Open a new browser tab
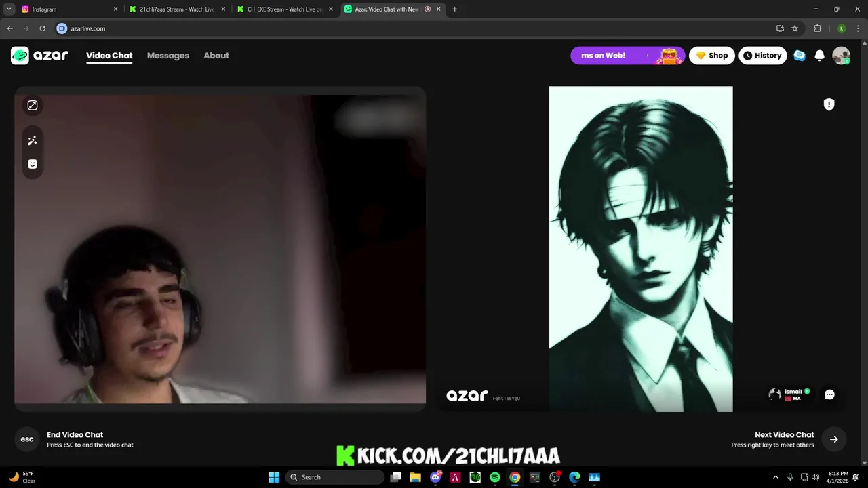868x488 pixels. coord(454,9)
